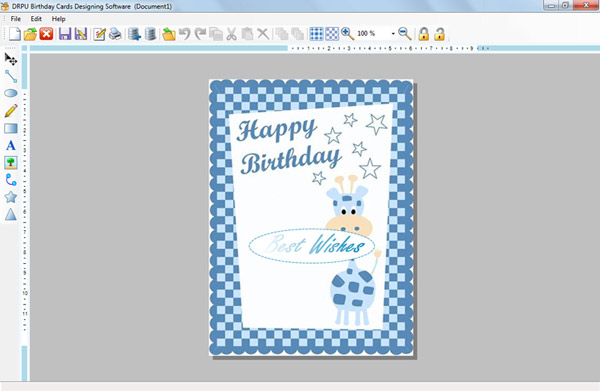This screenshot has height=391, width=600.
Task: Delete selection with the gray X icon
Action: (262, 34)
